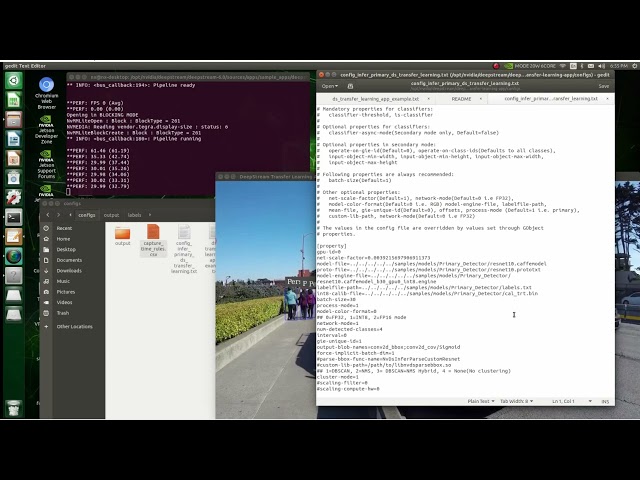Open the keyboard input source indicator
This screenshot has height=480, width=640.
[x=573, y=66]
